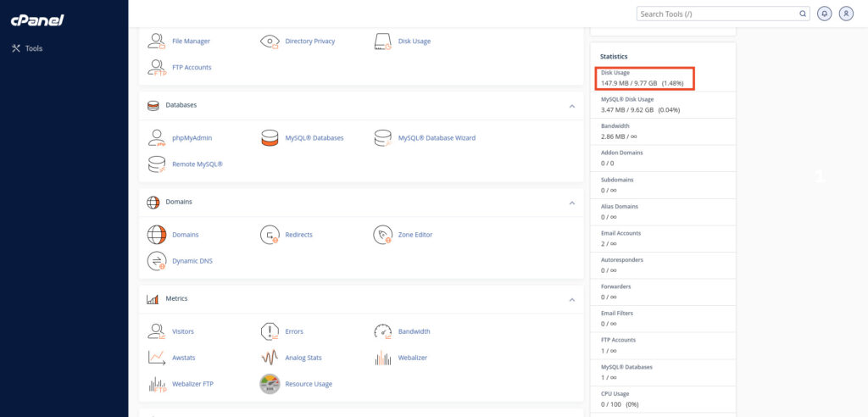868x417 pixels.
Task: Click the Statistics panel heading
Action: tap(614, 57)
